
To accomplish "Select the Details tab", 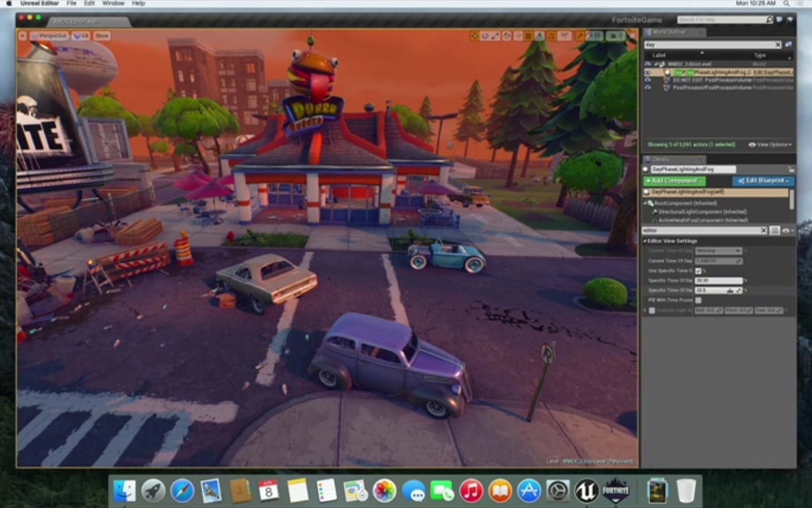I will pyautogui.click(x=673, y=160).
